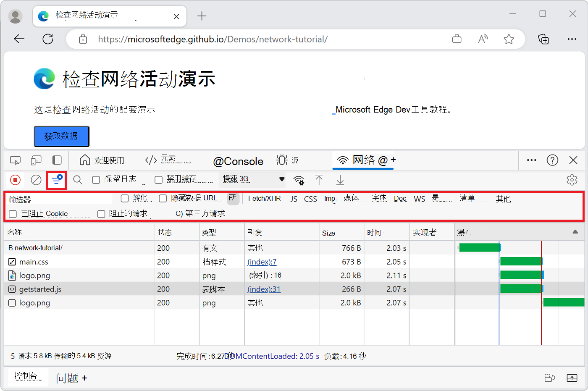Import HAR file with upload arrow
The width and height of the screenshot is (588, 391).
(x=319, y=180)
